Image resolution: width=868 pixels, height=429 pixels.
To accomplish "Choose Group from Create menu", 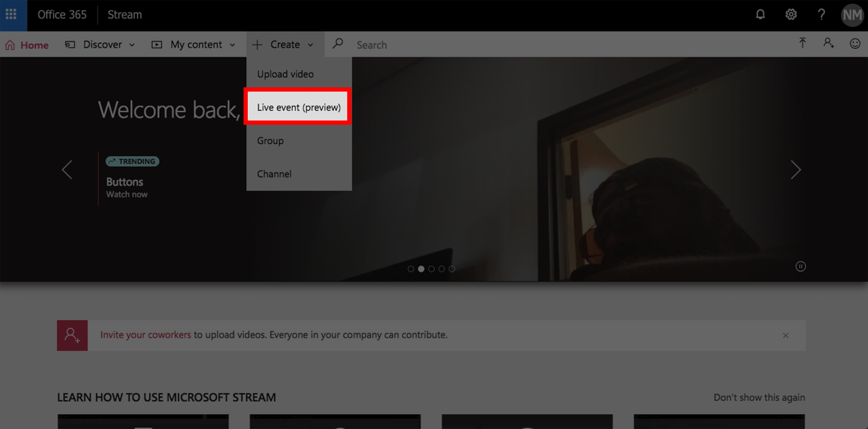I will point(299,140).
